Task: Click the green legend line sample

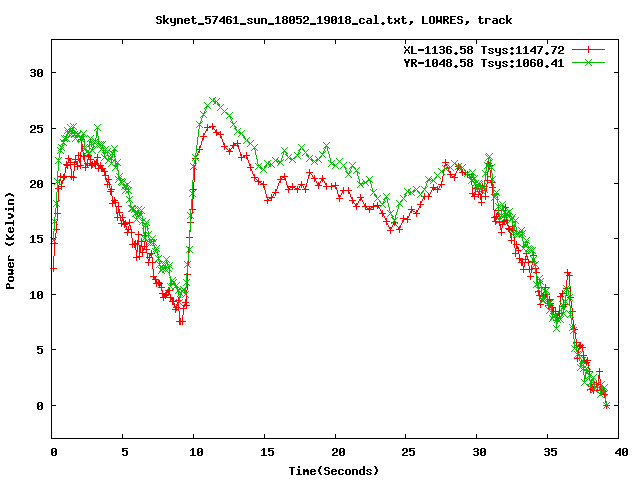Action: 588,62
